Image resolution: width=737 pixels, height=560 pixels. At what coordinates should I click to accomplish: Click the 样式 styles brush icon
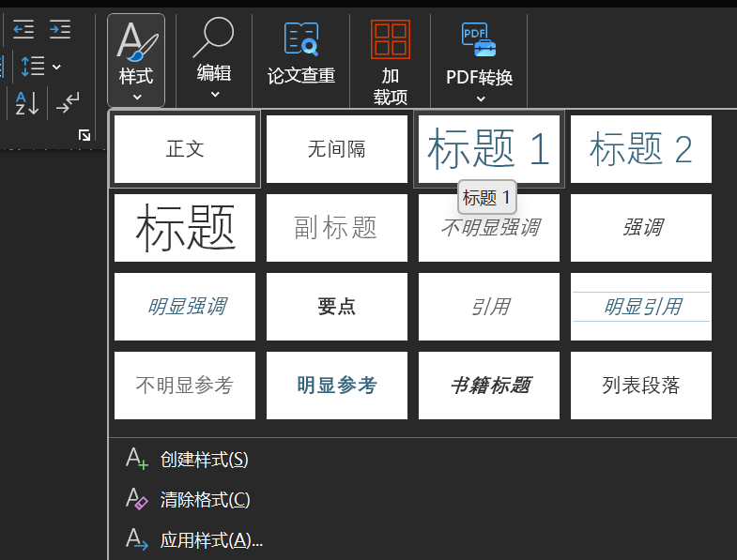tap(136, 42)
